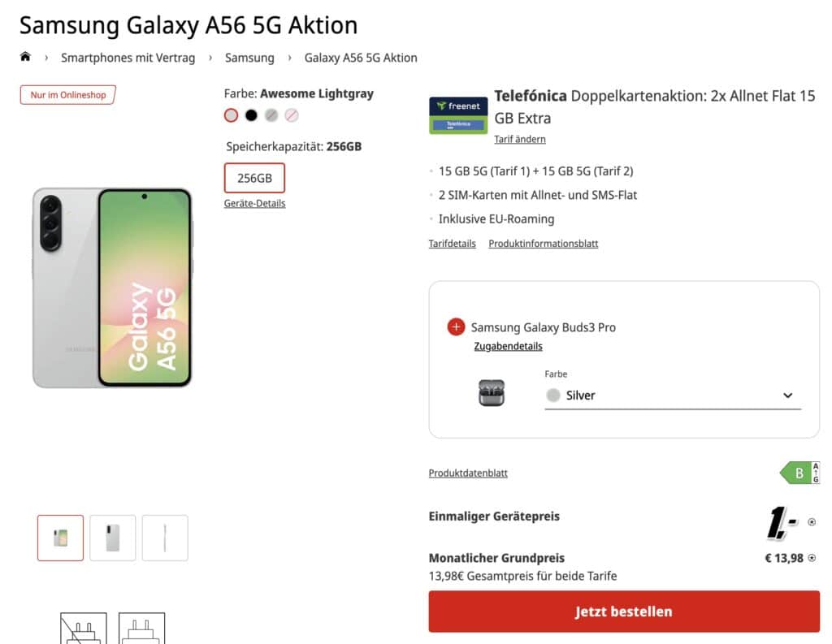Click info icon beside €13,98 monthly price

[812, 558]
